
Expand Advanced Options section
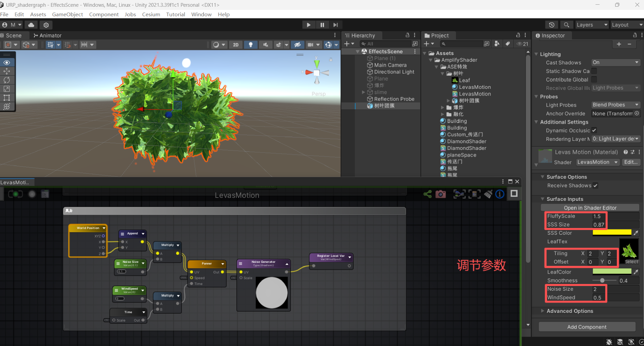click(542, 311)
